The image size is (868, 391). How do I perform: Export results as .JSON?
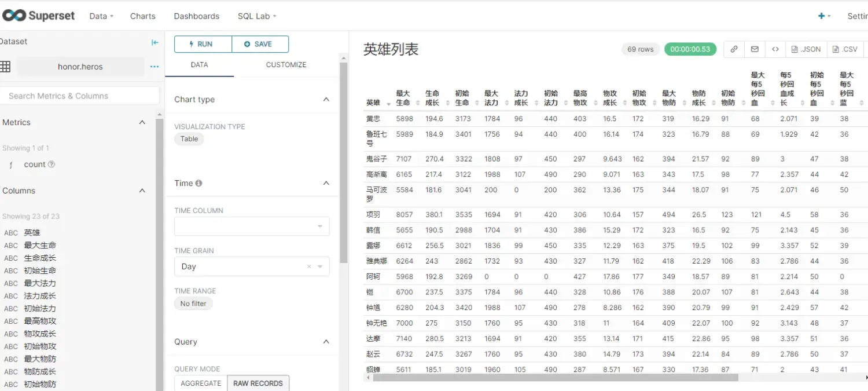(x=806, y=49)
